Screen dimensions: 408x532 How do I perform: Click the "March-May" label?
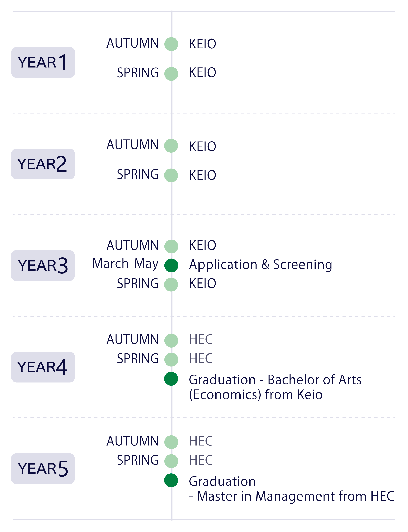[125, 264]
